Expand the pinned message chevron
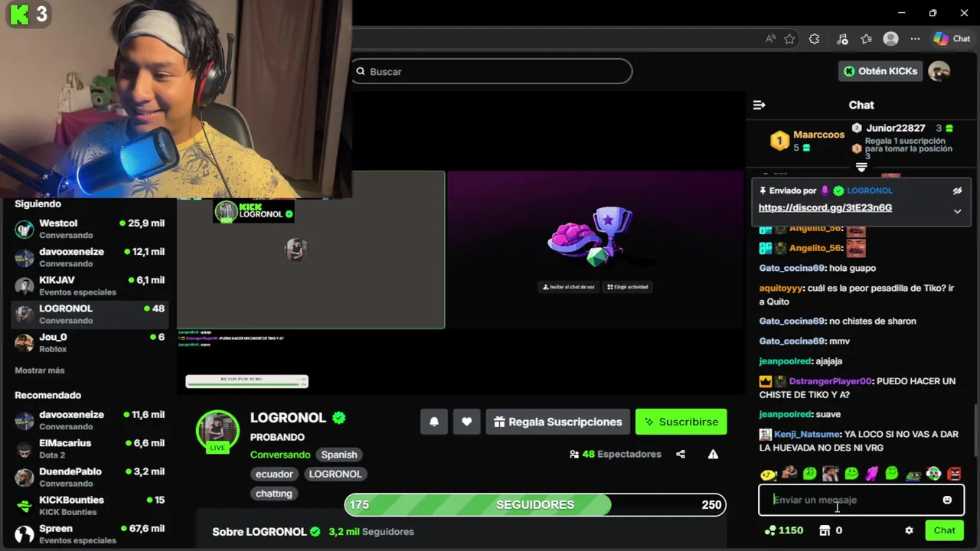 pyautogui.click(x=957, y=211)
